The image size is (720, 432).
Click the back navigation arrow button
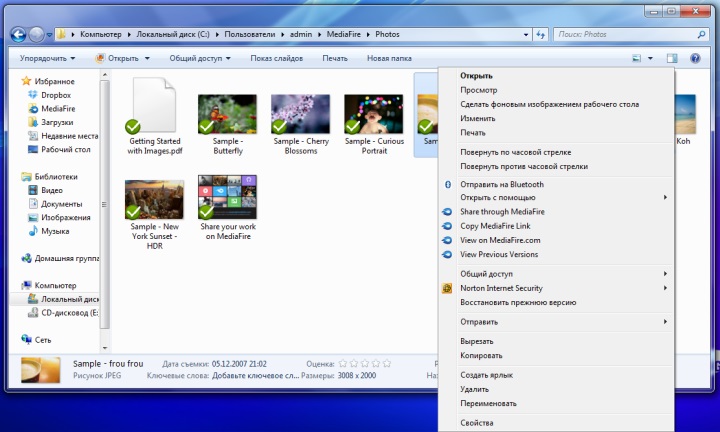(18, 34)
